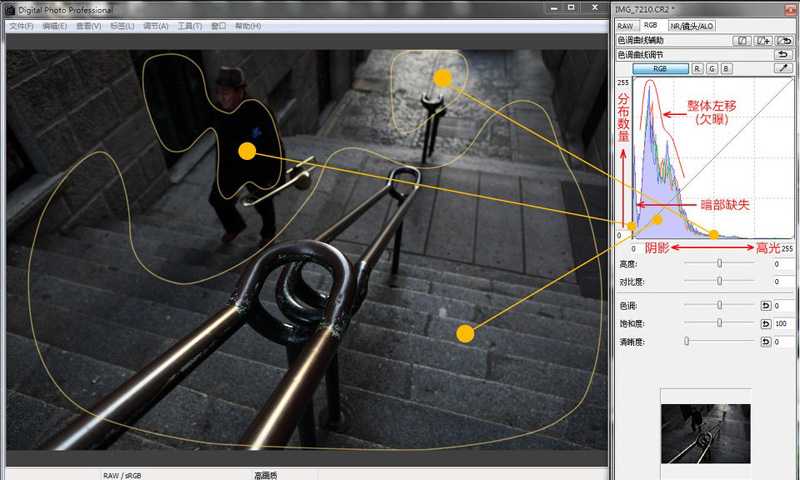Select the R channel button
Screen dimensions: 800x480
pyautogui.click(x=697, y=68)
